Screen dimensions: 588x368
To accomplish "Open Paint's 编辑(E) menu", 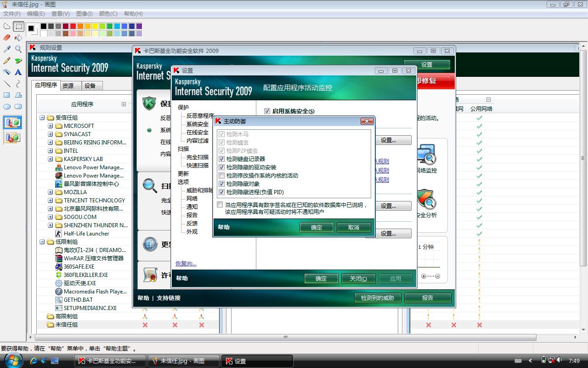I will [36, 14].
